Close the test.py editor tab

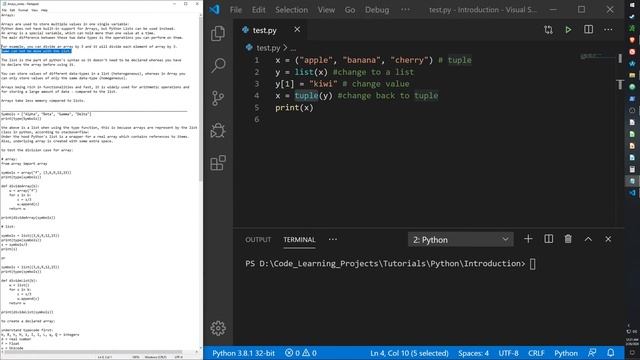tap(297, 29)
